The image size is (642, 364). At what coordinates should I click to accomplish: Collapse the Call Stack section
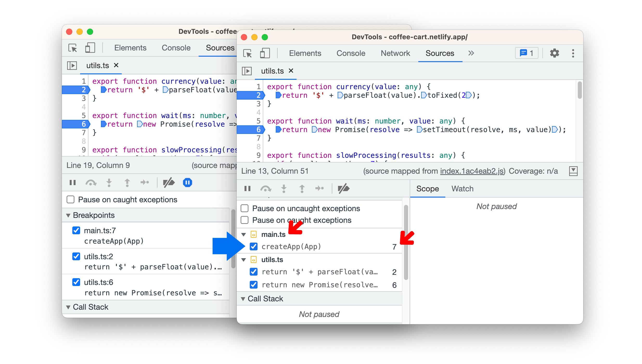243,298
